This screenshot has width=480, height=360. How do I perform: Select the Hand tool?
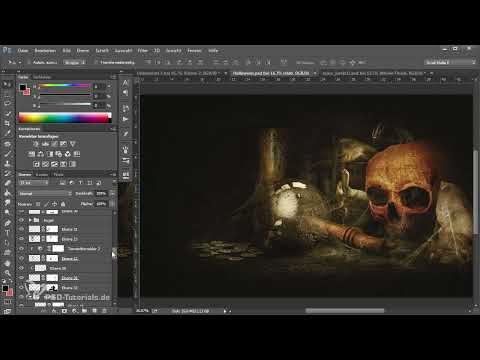tap(7, 263)
